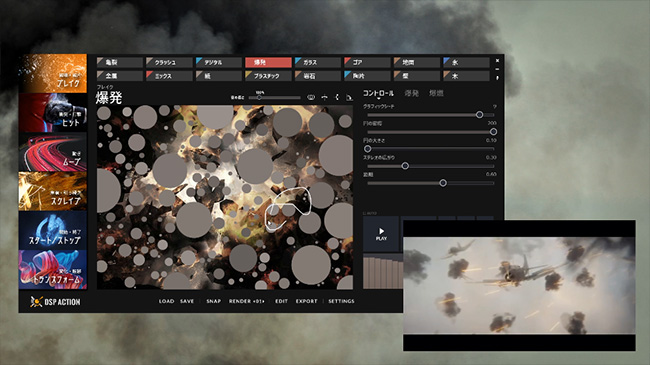Set the slider showing value 0.10
Image resolution: width=650 pixels, height=365 pixels.
pyautogui.click(x=430, y=148)
